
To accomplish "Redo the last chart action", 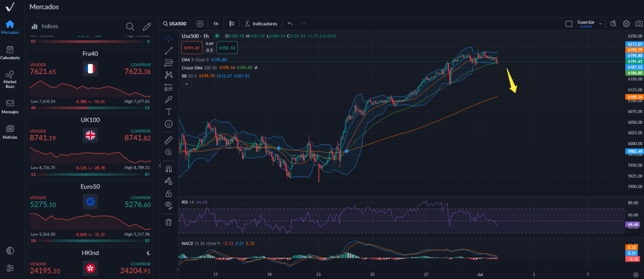I will pos(303,24).
